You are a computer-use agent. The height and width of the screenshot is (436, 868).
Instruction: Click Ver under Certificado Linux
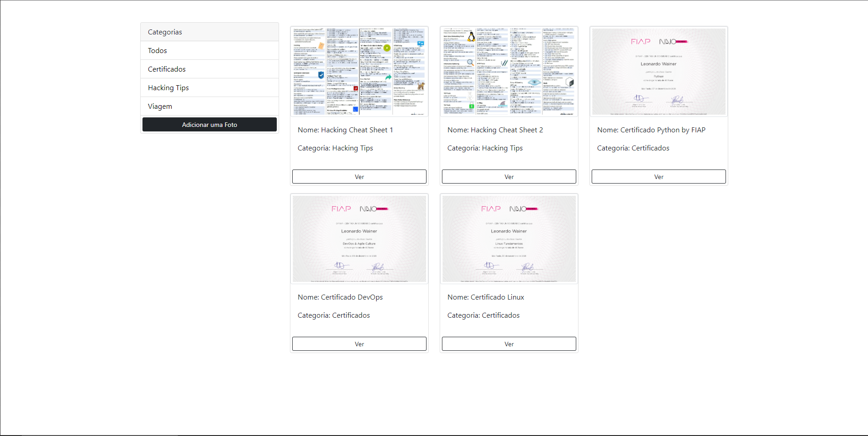509,344
